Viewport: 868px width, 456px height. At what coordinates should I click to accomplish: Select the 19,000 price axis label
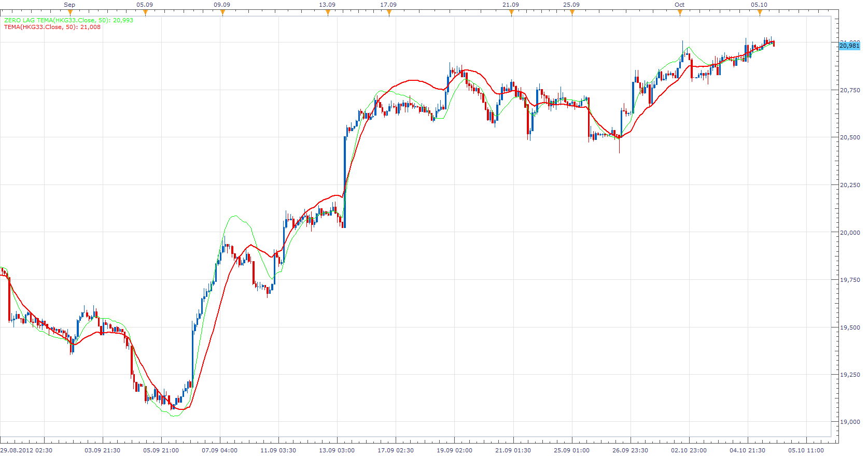click(x=850, y=422)
